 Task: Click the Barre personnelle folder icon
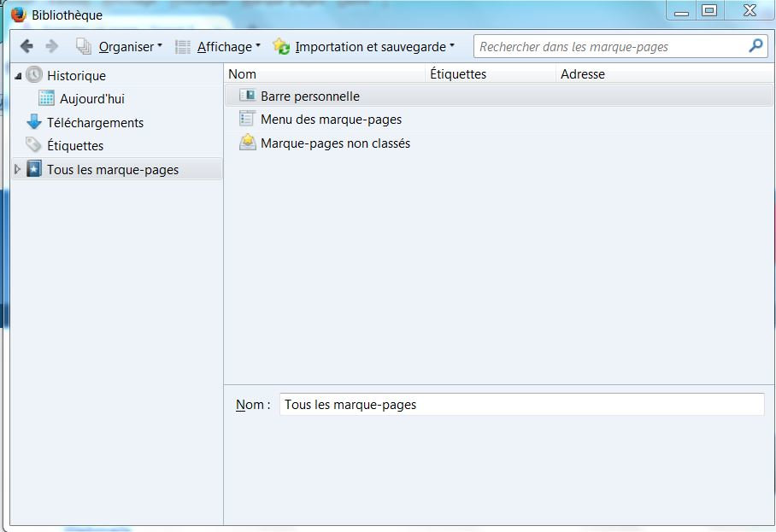[248, 95]
